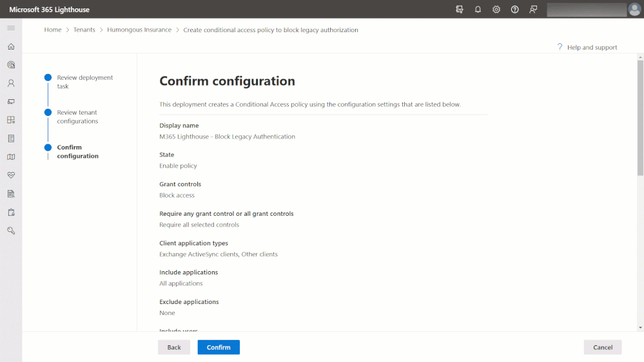The height and width of the screenshot is (362, 644).
Task: Open the account profile avatar
Action: tap(634, 10)
